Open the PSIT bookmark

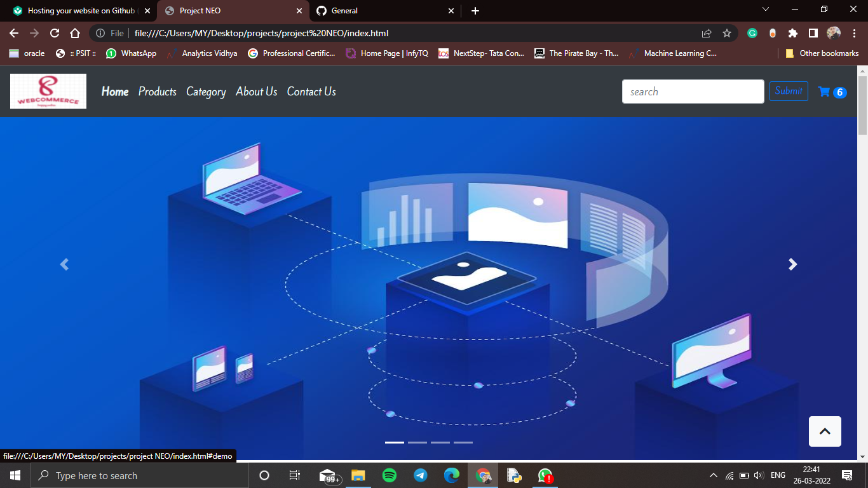pos(76,53)
